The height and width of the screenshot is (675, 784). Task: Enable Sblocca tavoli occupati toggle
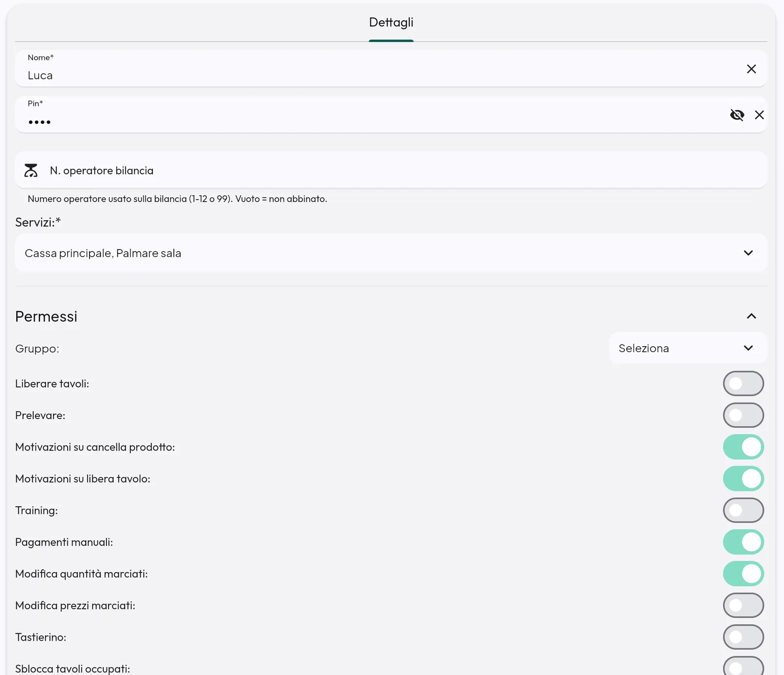coord(743,666)
